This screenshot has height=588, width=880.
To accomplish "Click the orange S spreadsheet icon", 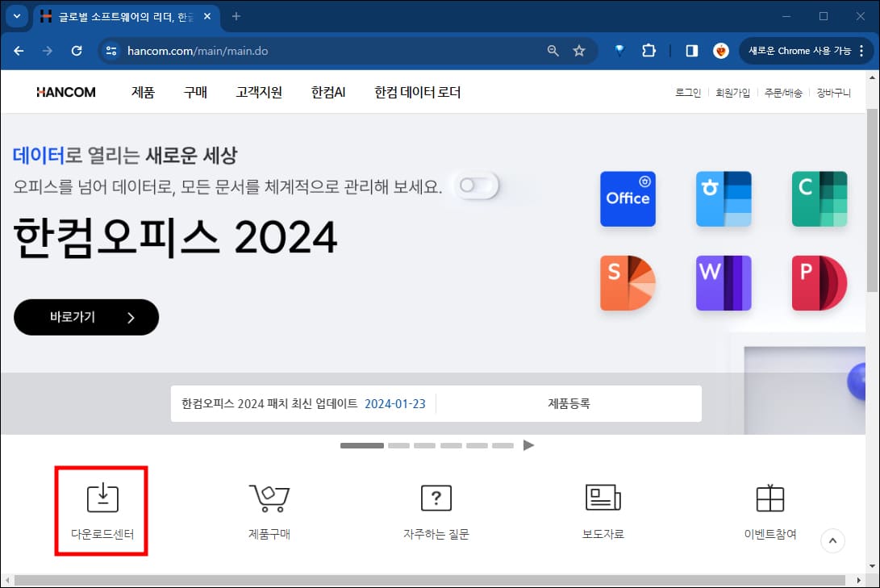I will point(628,283).
